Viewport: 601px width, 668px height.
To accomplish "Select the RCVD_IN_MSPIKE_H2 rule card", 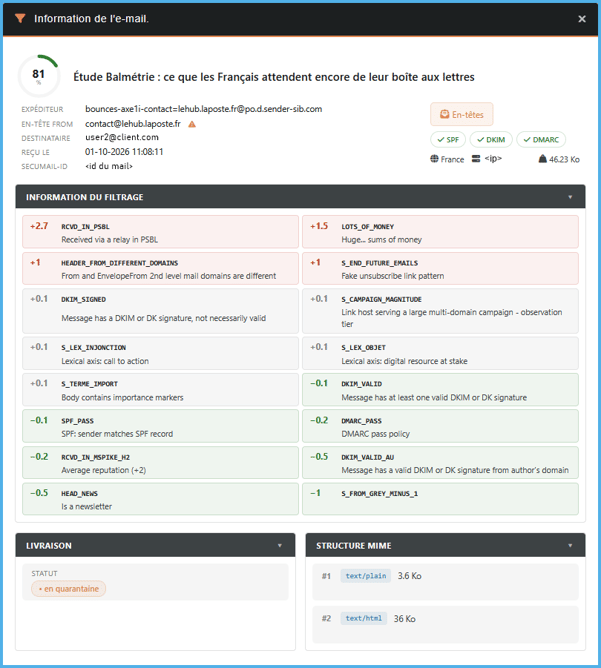I will [x=160, y=463].
